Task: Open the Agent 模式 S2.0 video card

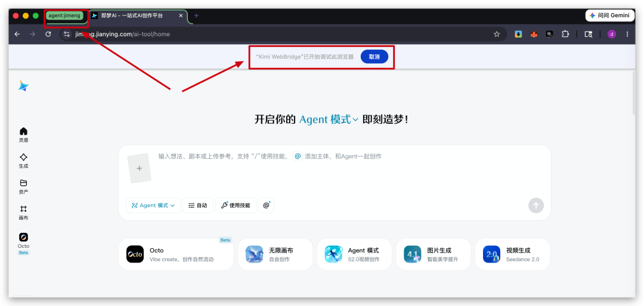Action: point(354,254)
